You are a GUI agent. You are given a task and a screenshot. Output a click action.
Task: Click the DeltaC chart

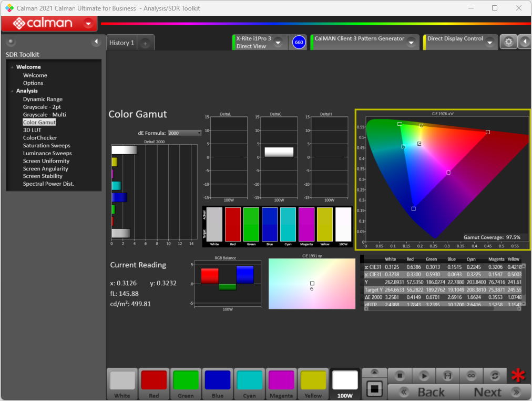279,157
